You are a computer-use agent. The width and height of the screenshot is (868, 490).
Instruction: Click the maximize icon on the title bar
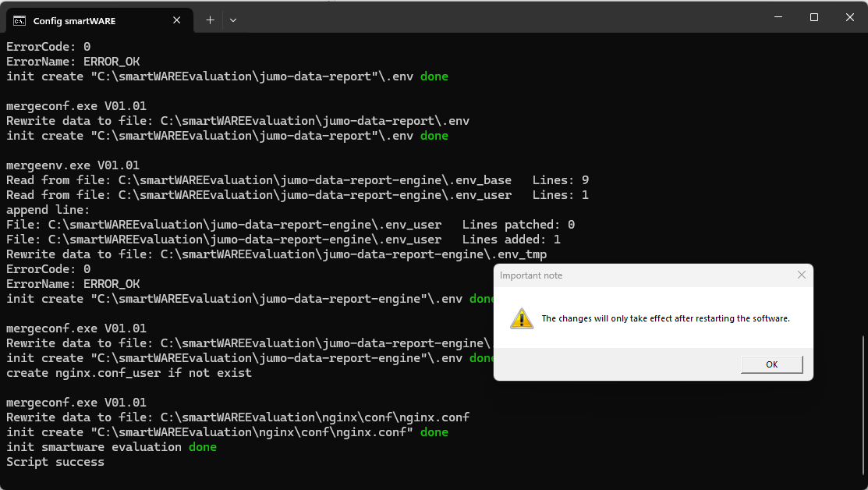(813, 16)
